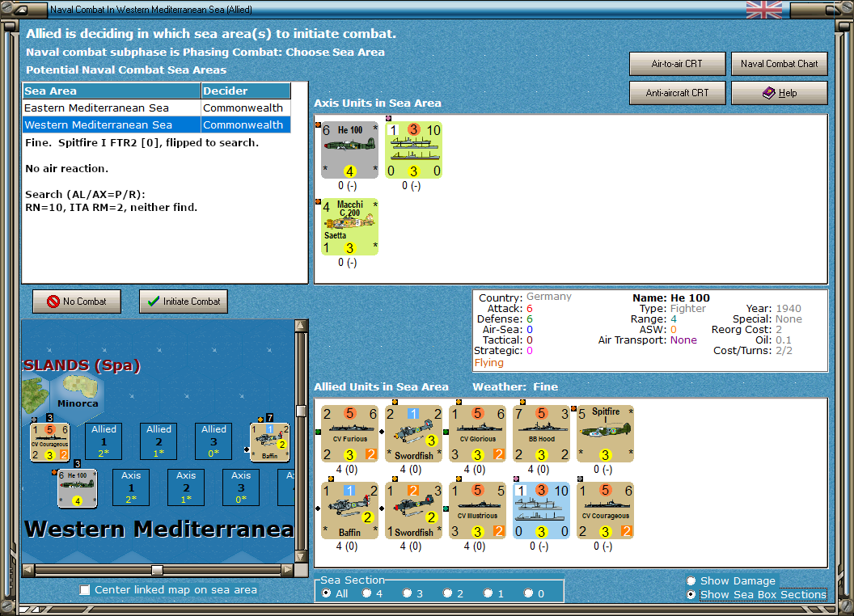Open the Anti-aircraft CRT chart

(x=677, y=93)
